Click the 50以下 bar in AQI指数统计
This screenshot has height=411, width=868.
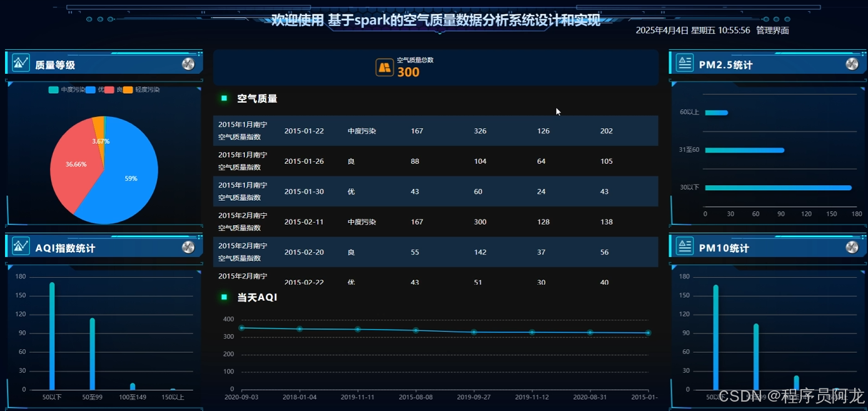point(52,337)
